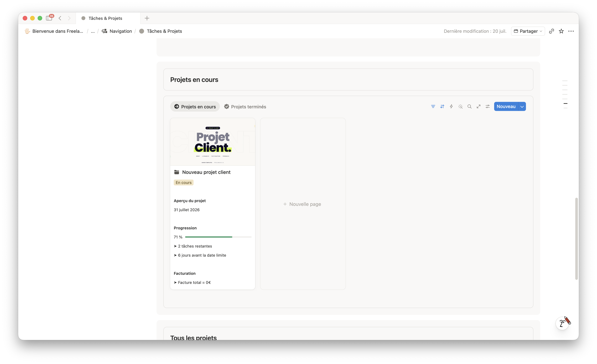Click the folder icon beside Nouveau projet client

(177, 172)
